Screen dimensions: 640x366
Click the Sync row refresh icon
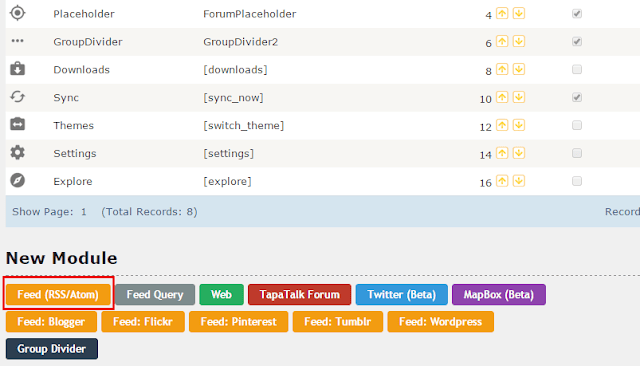click(17, 97)
